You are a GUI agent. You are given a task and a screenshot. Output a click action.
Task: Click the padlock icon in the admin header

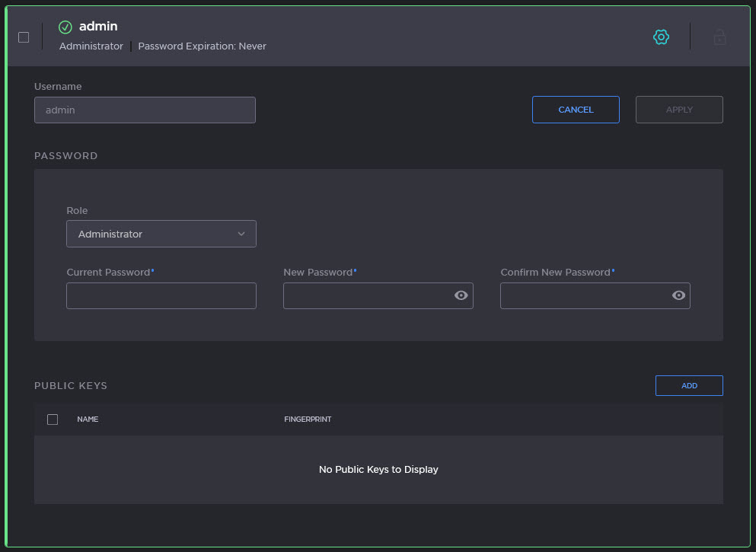coord(719,37)
